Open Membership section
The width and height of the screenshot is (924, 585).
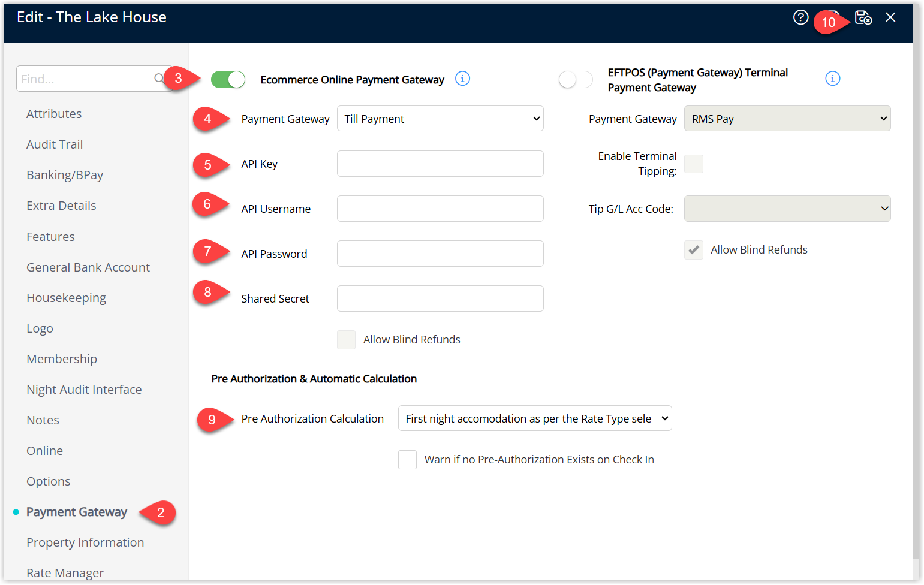tap(62, 359)
